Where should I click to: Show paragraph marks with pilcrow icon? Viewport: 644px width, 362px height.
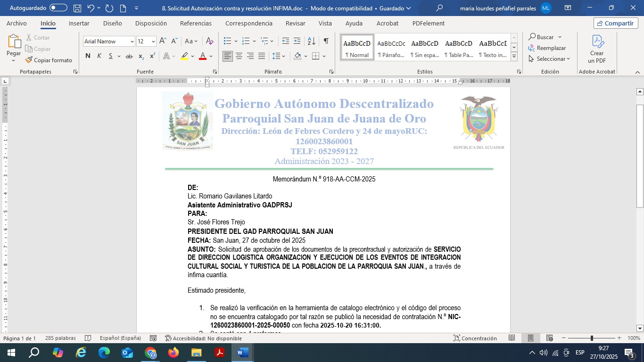[326, 41]
